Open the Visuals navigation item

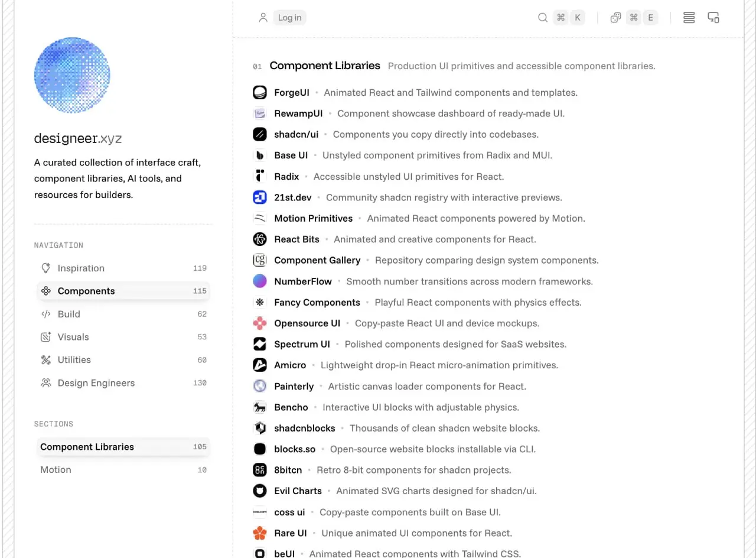click(x=123, y=337)
